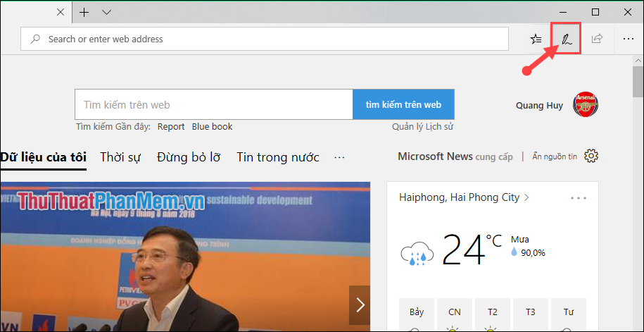
Task: Click the page scrollbar up arrow
Action: coord(638,61)
